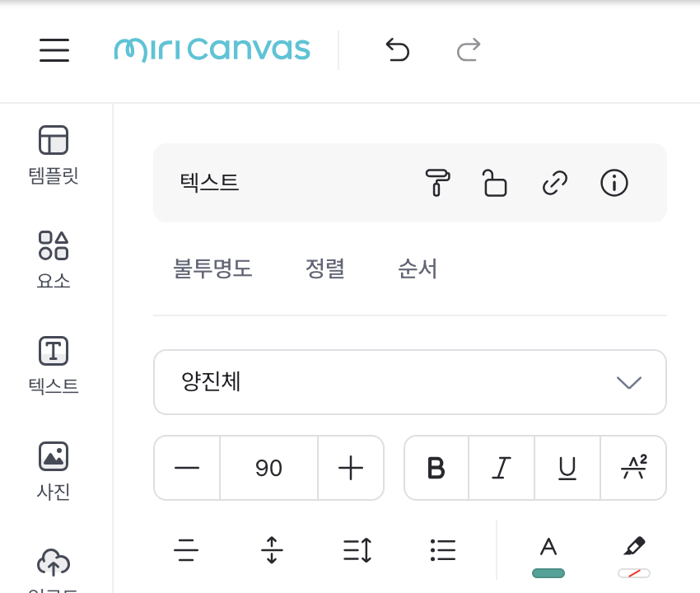The image size is (700, 593).
Task: Change vertical text alignment
Action: coord(272,550)
